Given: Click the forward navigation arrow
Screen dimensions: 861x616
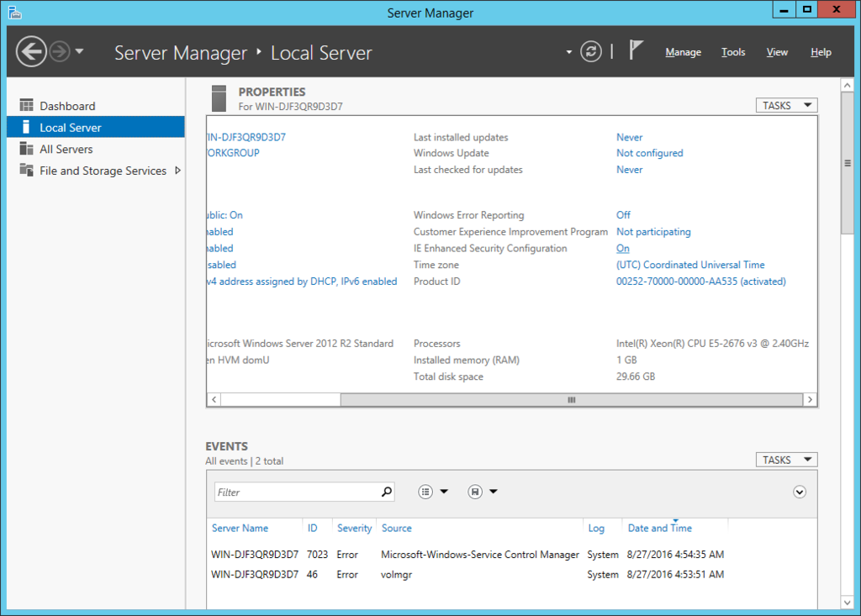Looking at the screenshot, I should 60,51.
